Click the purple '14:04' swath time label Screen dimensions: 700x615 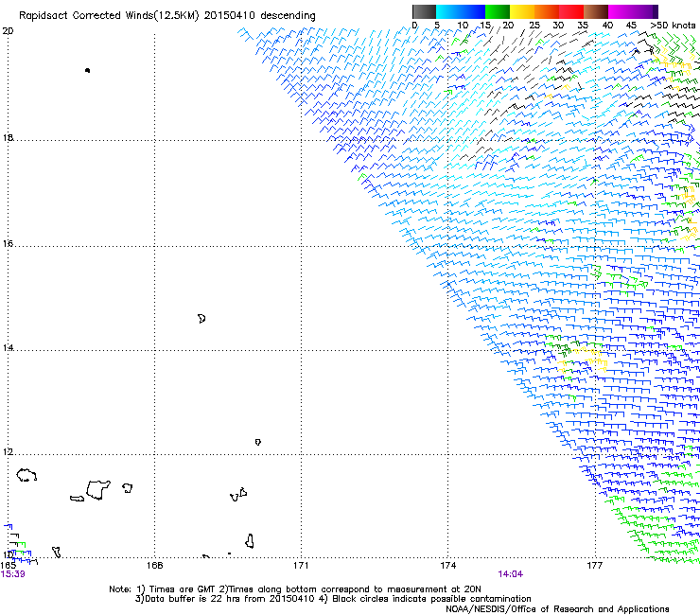[510, 574]
